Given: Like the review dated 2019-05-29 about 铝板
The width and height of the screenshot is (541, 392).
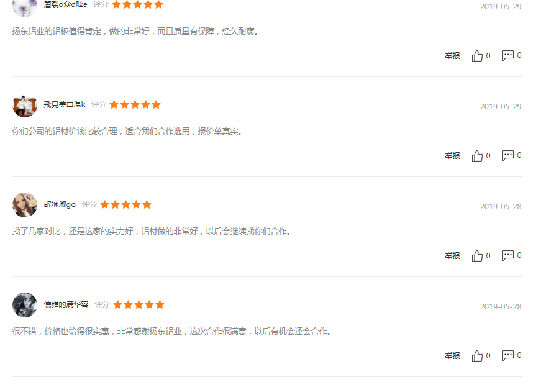Looking at the screenshot, I should [x=477, y=55].
